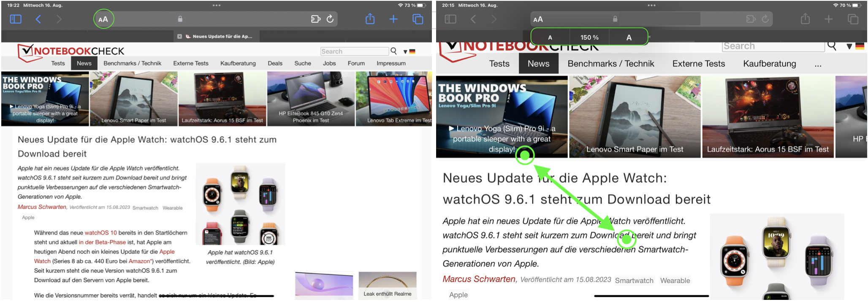This screenshot has height=302, width=868.
Task: Toggle the sidebar in right Safari window
Action: [x=450, y=19]
